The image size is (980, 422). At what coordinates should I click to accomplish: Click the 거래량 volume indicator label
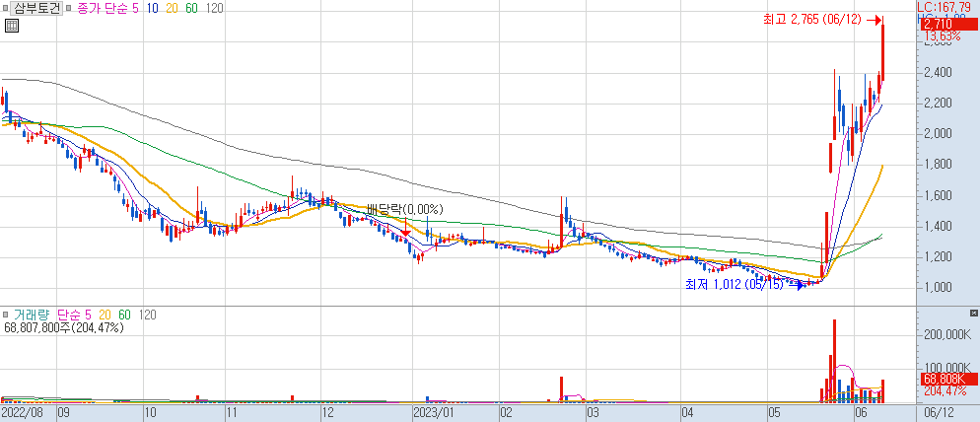[32, 315]
